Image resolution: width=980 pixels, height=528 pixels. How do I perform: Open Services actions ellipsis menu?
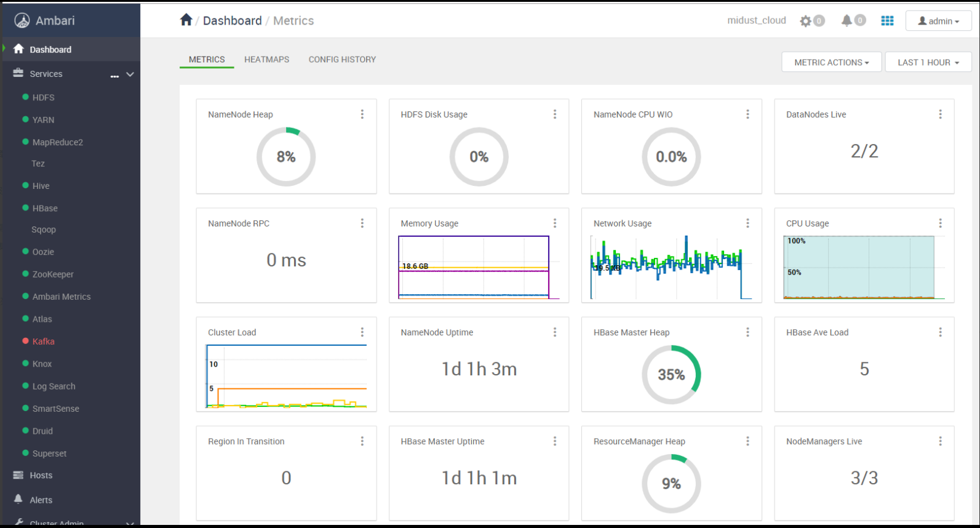[114, 76]
